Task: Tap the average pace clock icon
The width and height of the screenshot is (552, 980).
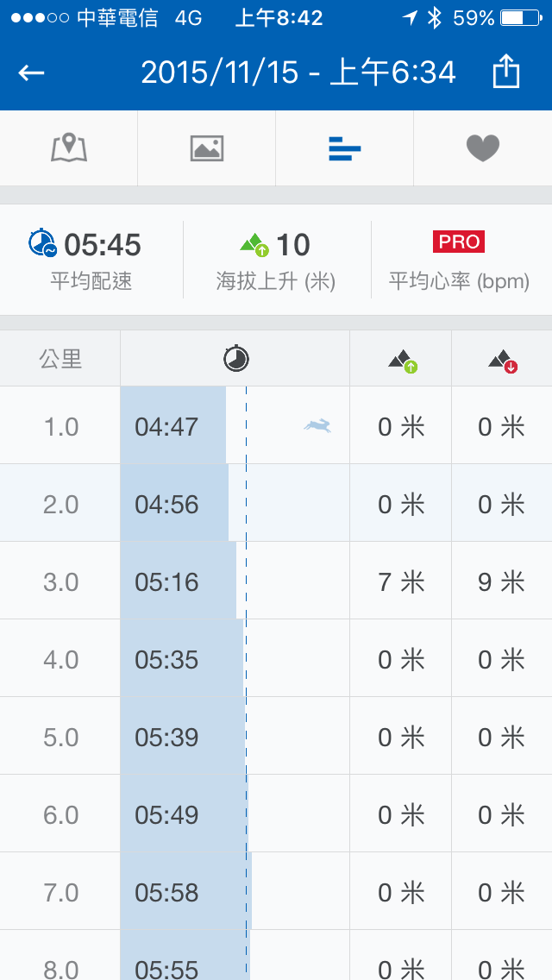Action: (42, 243)
